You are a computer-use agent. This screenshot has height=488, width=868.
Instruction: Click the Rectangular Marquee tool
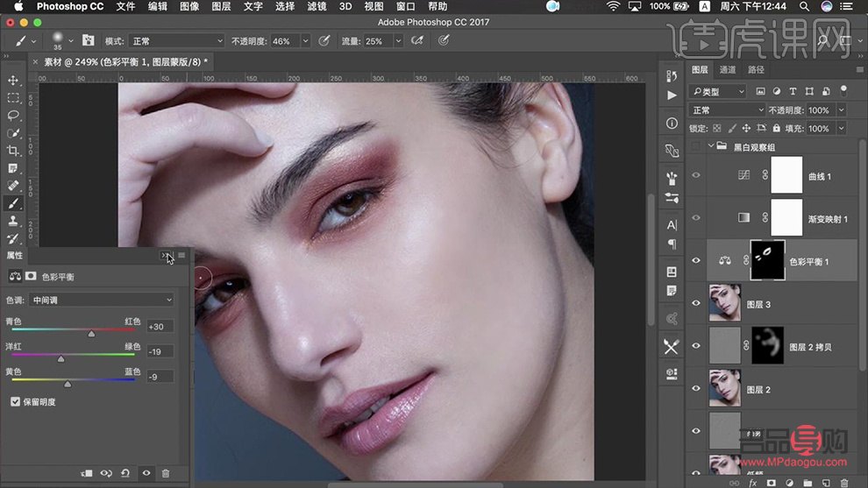13,98
